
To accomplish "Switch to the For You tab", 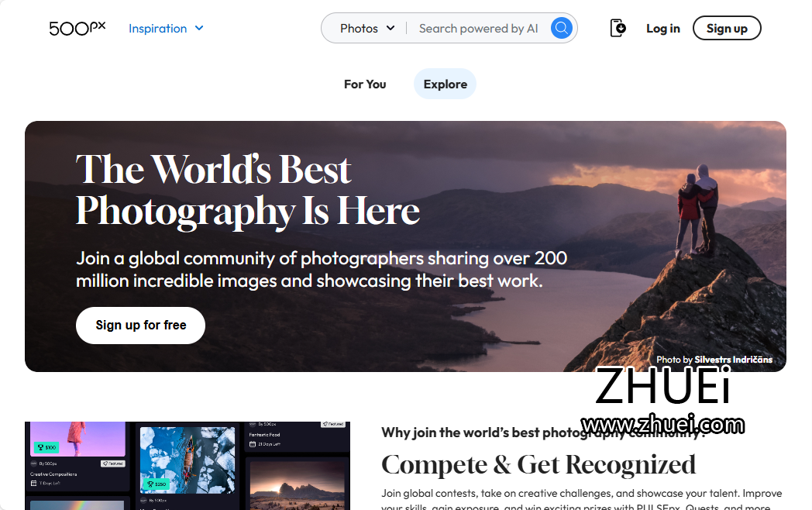I will click(x=365, y=84).
